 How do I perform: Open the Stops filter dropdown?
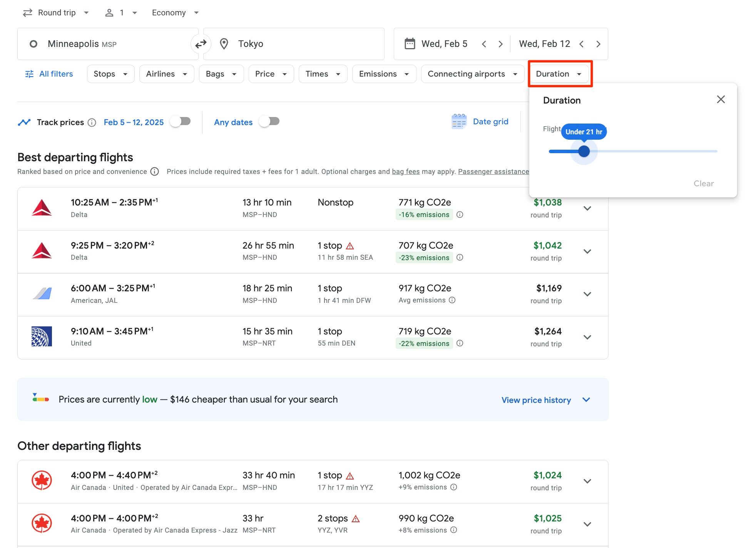110,74
